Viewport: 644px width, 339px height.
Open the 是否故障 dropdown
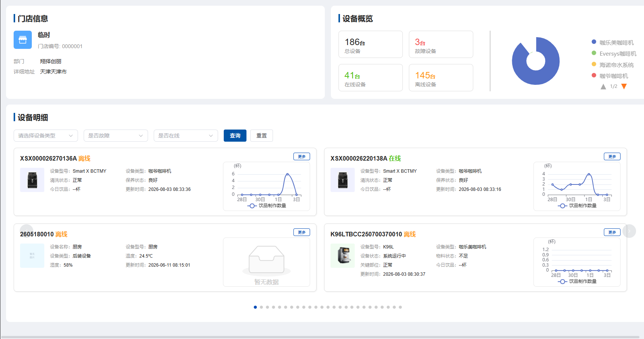(x=116, y=136)
